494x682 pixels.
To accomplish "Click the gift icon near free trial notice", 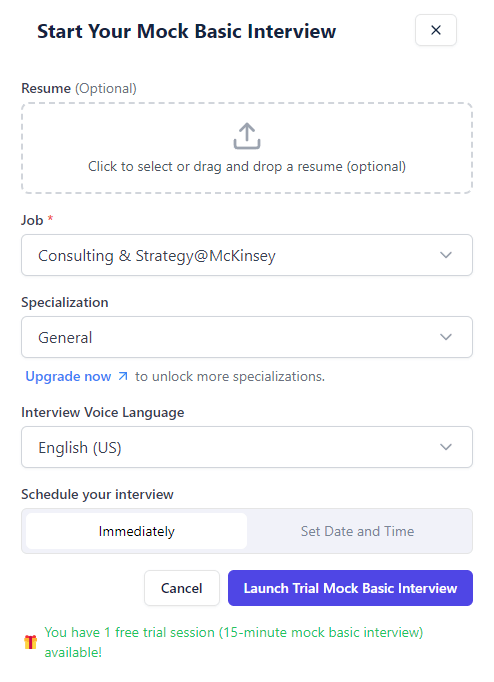I will (30, 642).
